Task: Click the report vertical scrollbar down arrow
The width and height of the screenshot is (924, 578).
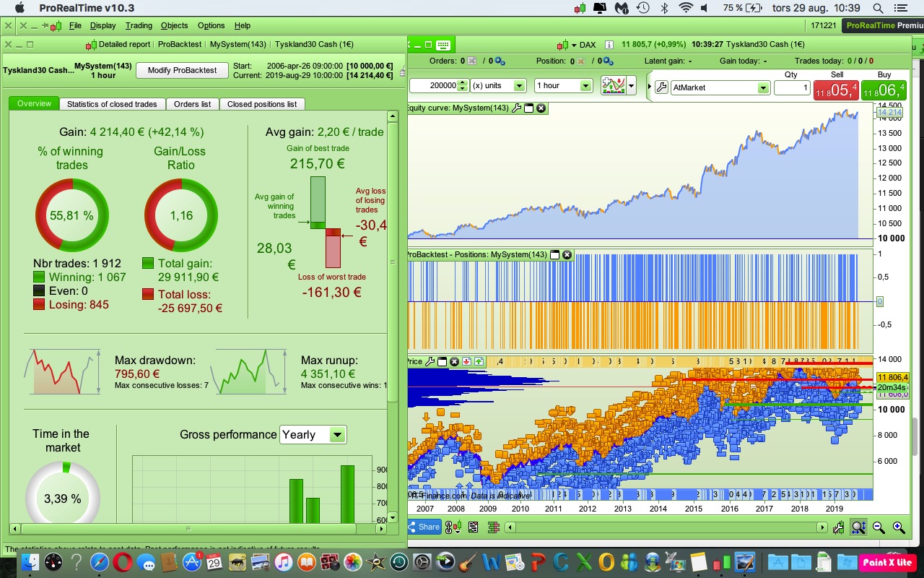Action: point(393,517)
